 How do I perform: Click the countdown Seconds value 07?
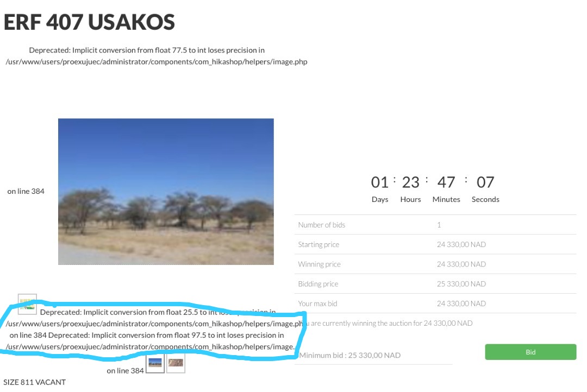[485, 182]
